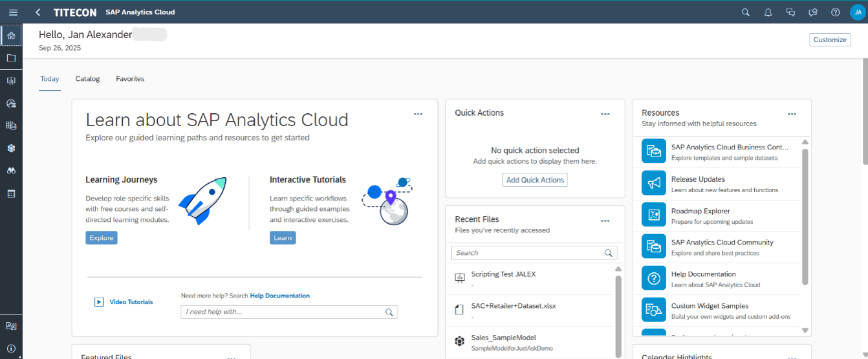Viewport: 868px width, 359px height.
Task: Open feedback speech bubble icon in header
Action: (x=813, y=12)
